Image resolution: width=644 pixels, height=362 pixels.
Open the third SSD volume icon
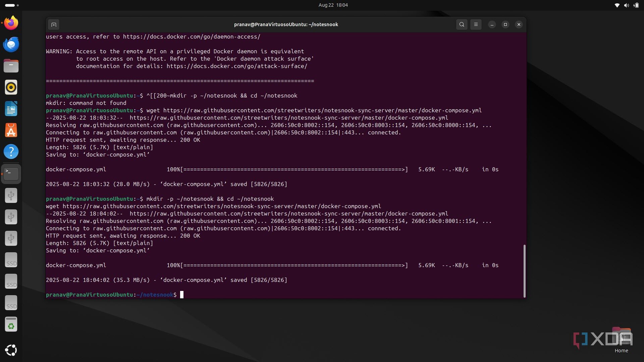click(x=11, y=303)
